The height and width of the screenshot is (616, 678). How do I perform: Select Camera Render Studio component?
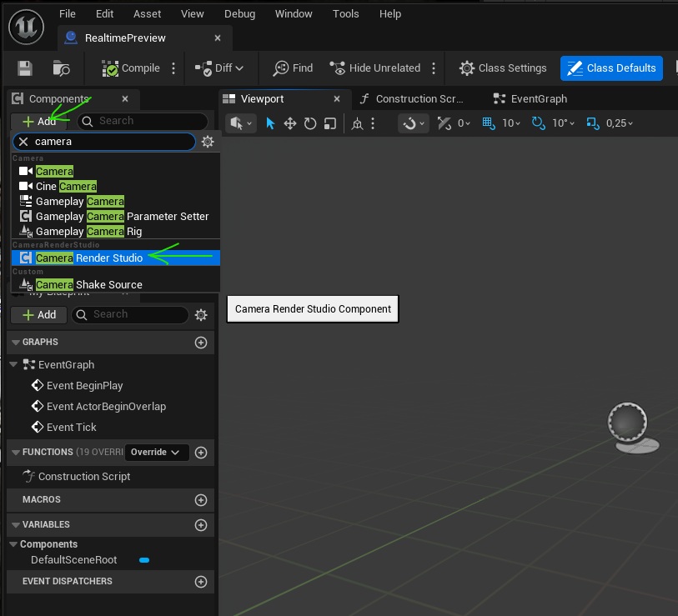(x=116, y=258)
